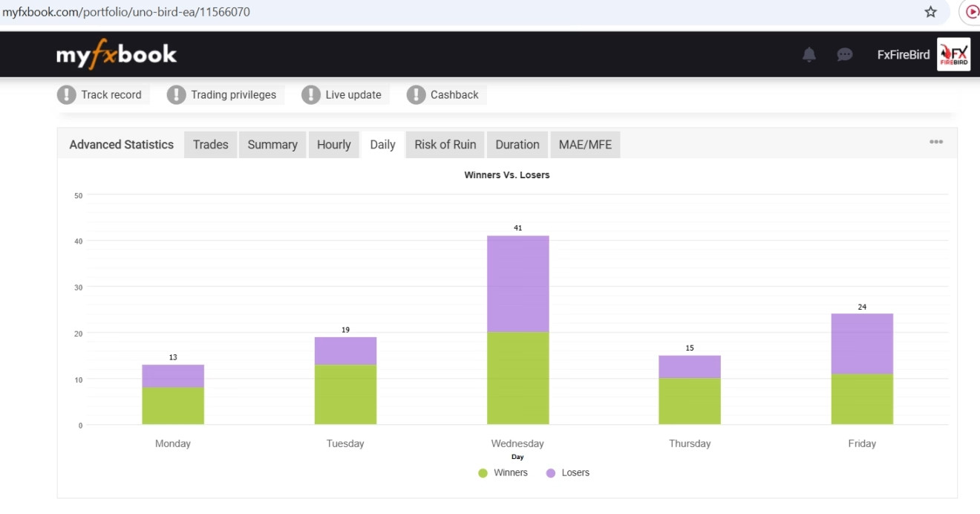980x514 pixels.
Task: Click the notifications bell icon
Action: tap(809, 54)
